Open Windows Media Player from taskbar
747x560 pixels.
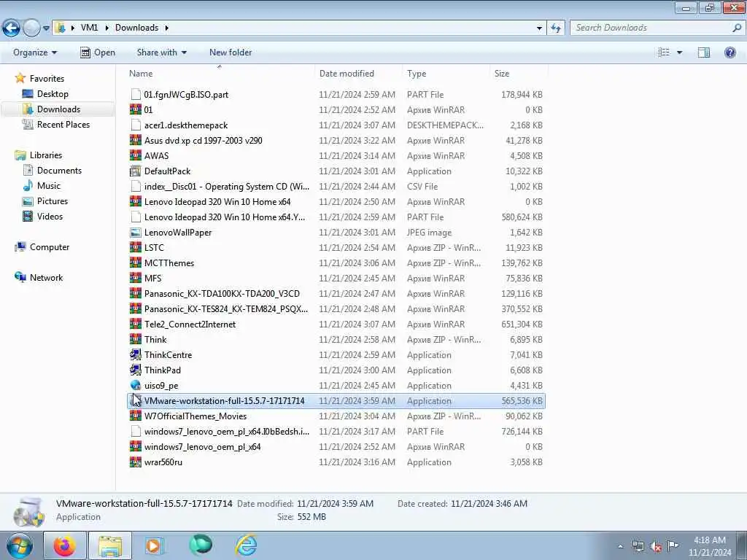(x=153, y=545)
